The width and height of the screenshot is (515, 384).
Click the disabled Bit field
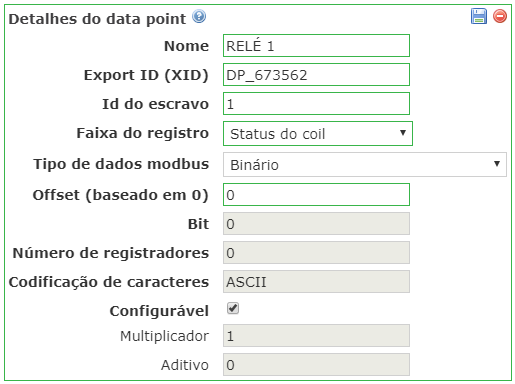(316, 224)
